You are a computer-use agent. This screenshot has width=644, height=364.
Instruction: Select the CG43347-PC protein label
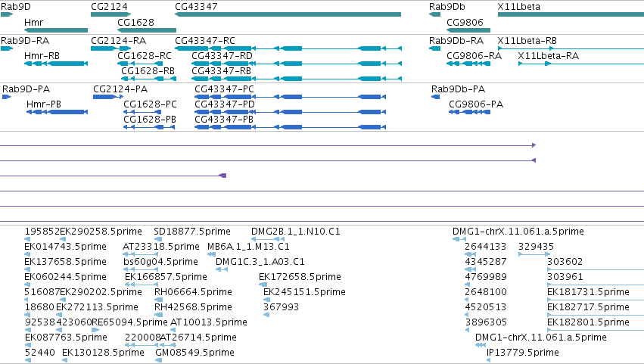pyautogui.click(x=224, y=89)
